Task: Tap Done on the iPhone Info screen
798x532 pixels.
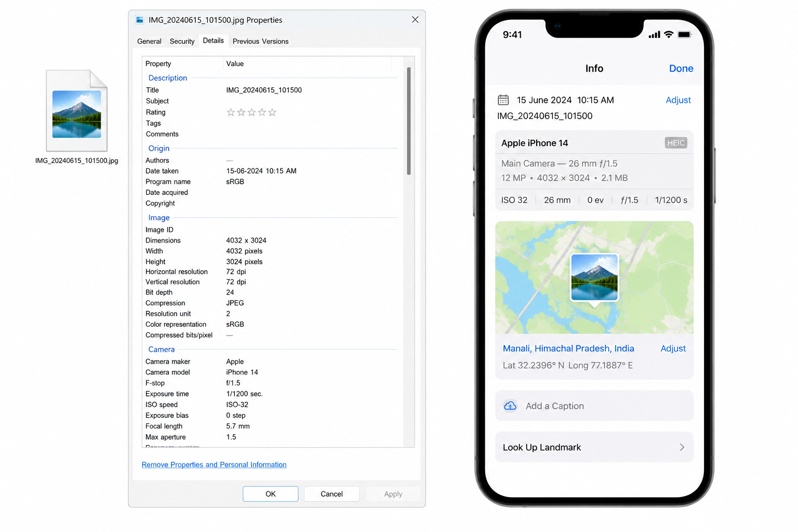Action: [x=681, y=69]
